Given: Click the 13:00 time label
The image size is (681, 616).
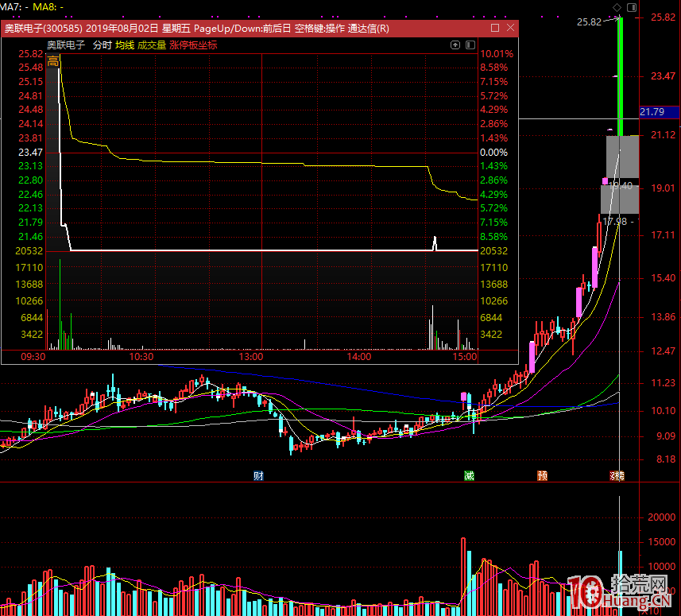Looking at the screenshot, I should tap(251, 357).
